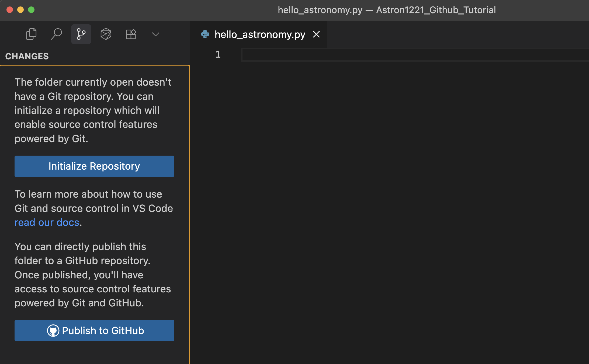Open the 3D cube sidebar view
Screen dimensions: 589x364
(106, 34)
